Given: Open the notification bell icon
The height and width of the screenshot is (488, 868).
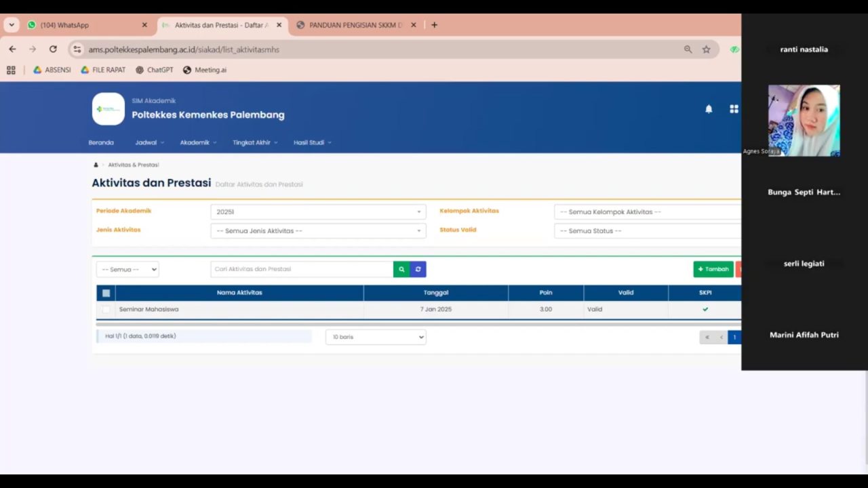Looking at the screenshot, I should [709, 109].
